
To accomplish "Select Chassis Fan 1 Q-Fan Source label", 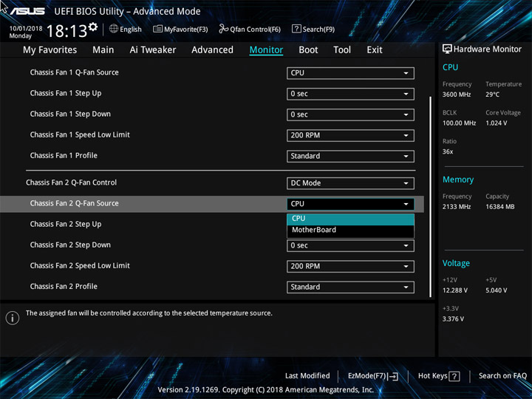I will (x=75, y=72).
